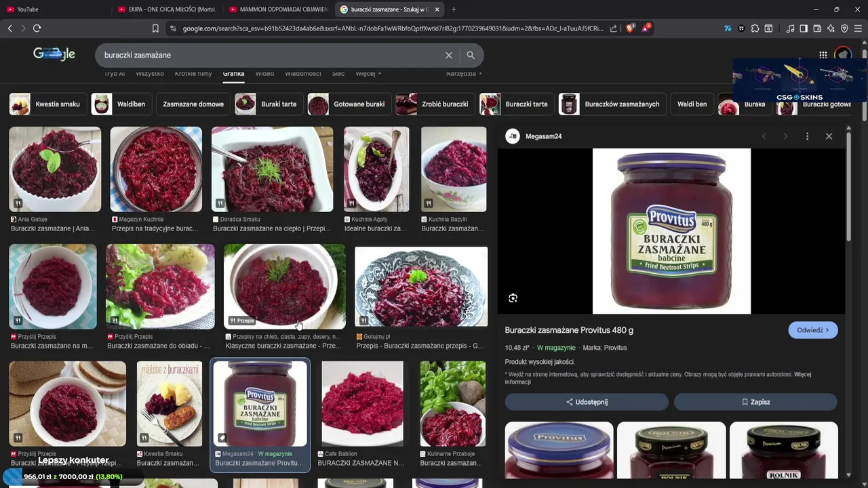Click the blue 7tv extension icon

[x=728, y=28]
